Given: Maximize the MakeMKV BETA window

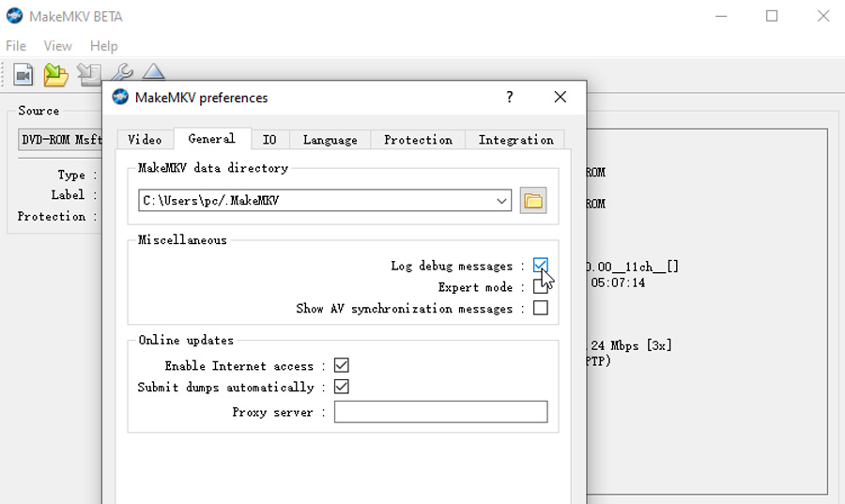Looking at the screenshot, I should 772,16.
